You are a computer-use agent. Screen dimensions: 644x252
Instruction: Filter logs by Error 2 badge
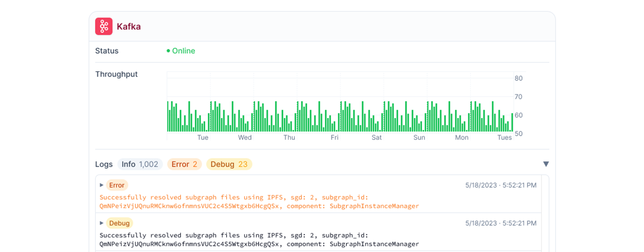tap(184, 164)
